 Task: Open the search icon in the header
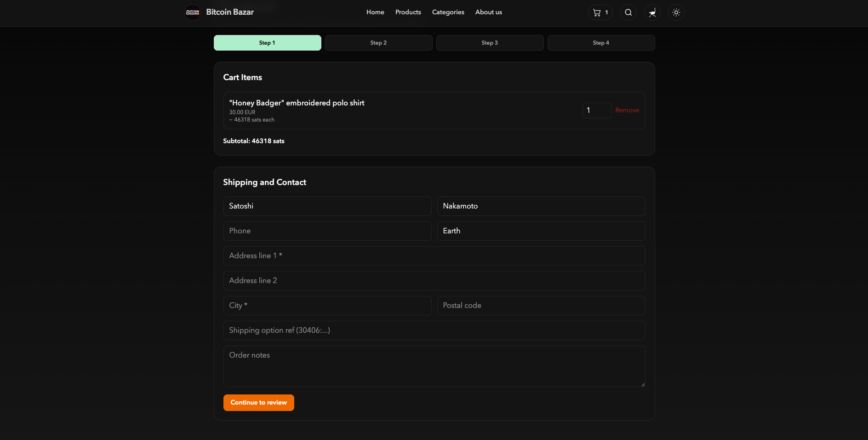(x=628, y=12)
